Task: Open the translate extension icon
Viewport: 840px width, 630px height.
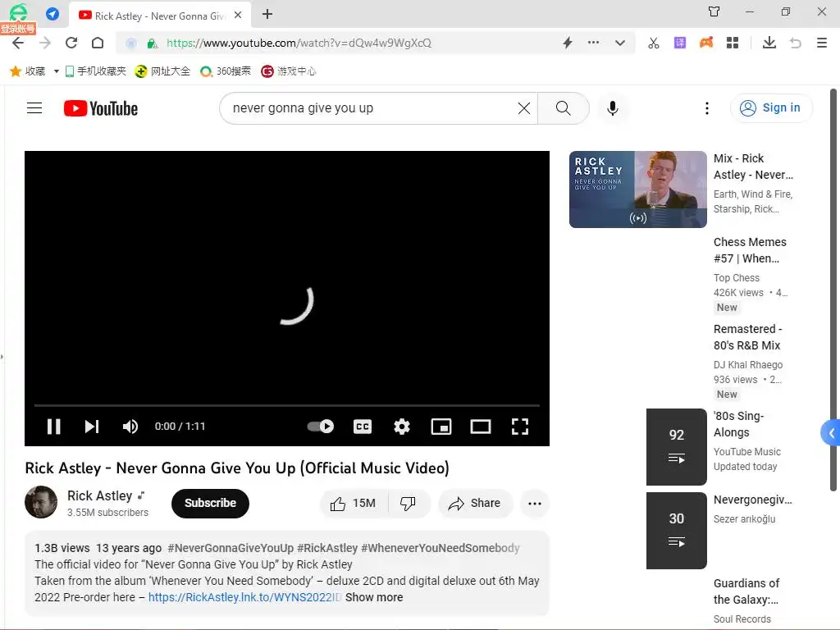Action: coord(680,43)
